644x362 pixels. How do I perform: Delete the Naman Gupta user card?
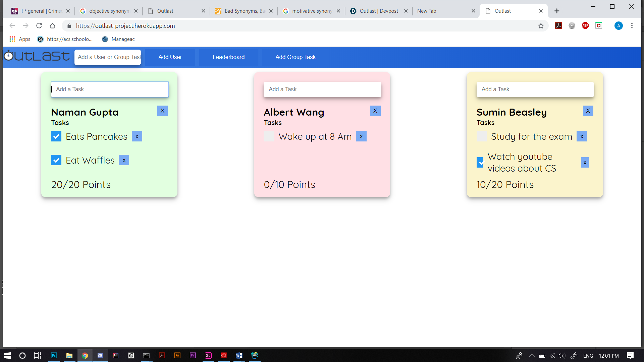[162, 111]
